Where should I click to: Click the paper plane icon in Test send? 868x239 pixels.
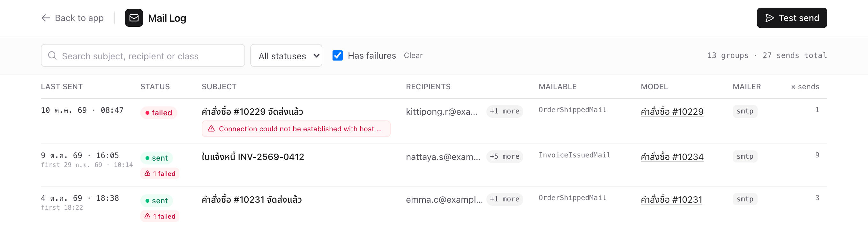pos(770,18)
